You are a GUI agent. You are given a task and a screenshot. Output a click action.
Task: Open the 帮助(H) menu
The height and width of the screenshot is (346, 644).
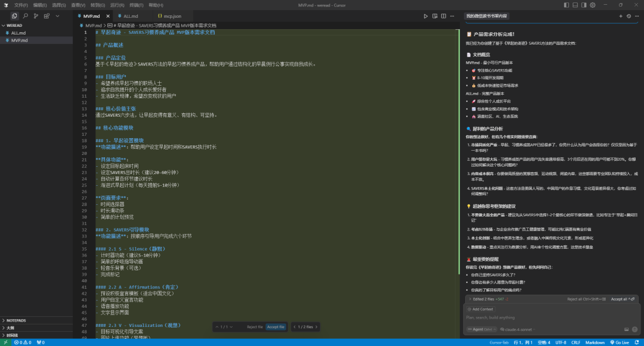click(x=156, y=5)
